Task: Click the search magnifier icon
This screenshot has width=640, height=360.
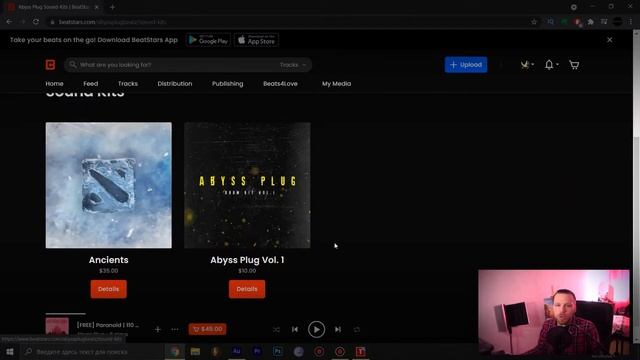Action: coord(73,64)
